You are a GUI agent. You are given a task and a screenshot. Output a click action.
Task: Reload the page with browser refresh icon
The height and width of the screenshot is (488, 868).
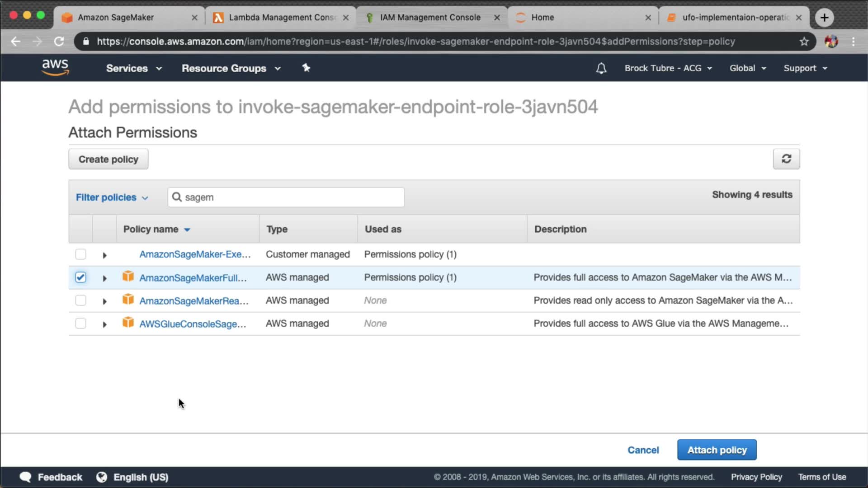coord(59,42)
